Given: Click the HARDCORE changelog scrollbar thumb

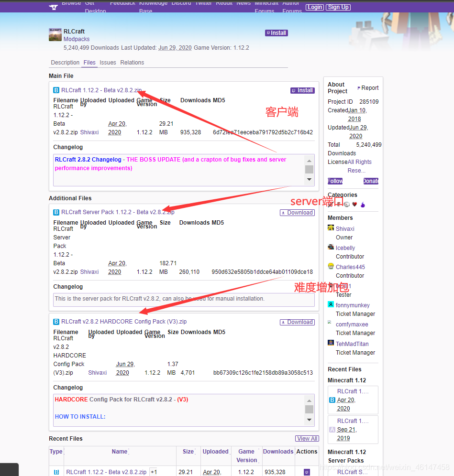Looking at the screenshot, I should [309, 410].
